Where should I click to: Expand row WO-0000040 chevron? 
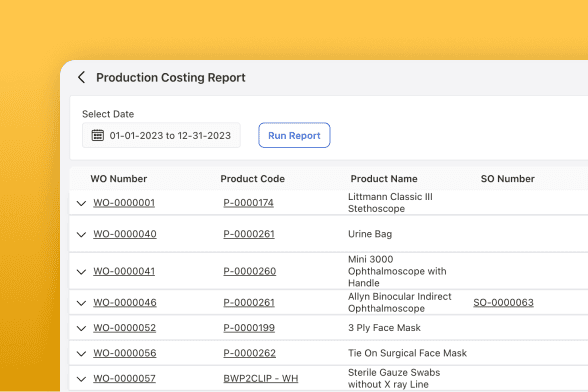[x=81, y=234]
